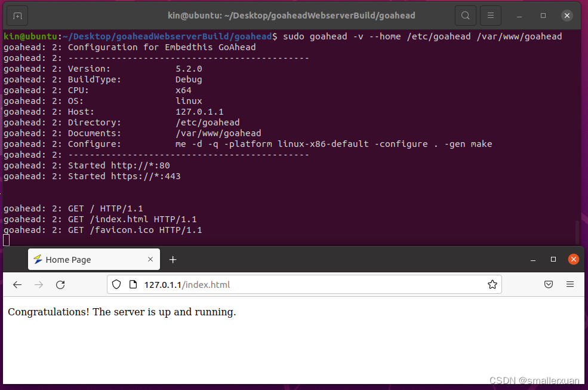The height and width of the screenshot is (390, 588).
Task: Open new terminal tab icon
Action: pyautogui.click(x=17, y=16)
